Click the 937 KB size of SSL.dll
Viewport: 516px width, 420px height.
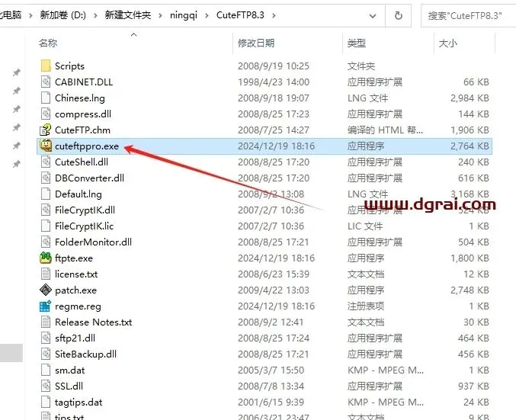coord(473,386)
